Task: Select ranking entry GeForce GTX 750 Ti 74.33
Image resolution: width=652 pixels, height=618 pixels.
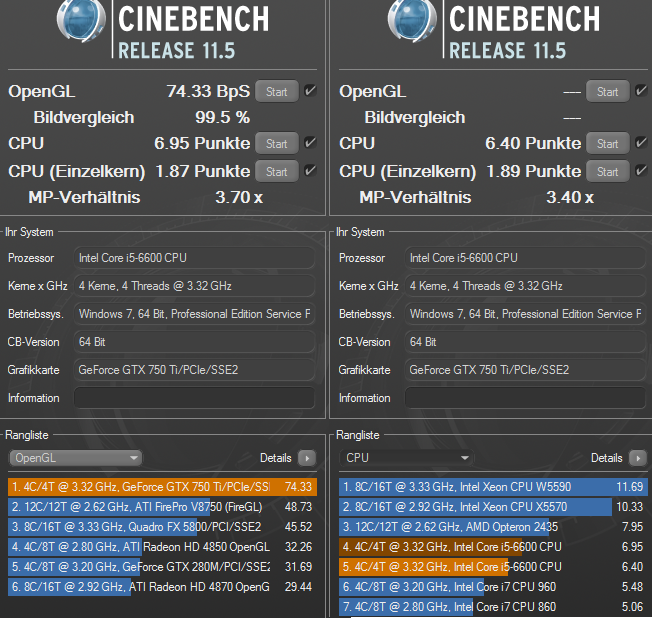Action: pos(162,487)
